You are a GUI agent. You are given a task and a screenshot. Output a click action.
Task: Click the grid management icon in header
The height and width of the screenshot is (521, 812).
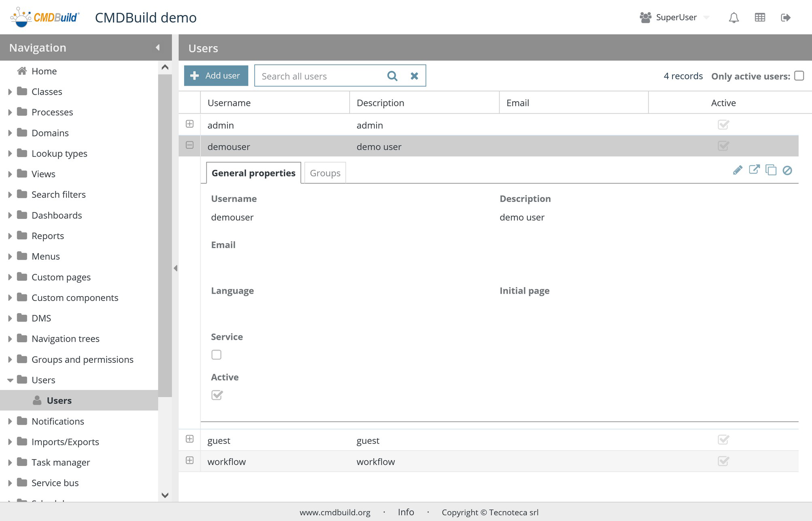tap(760, 17)
